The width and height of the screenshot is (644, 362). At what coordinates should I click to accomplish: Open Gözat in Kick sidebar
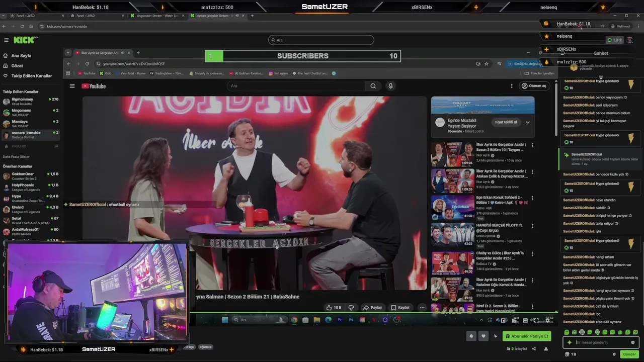coord(13,66)
